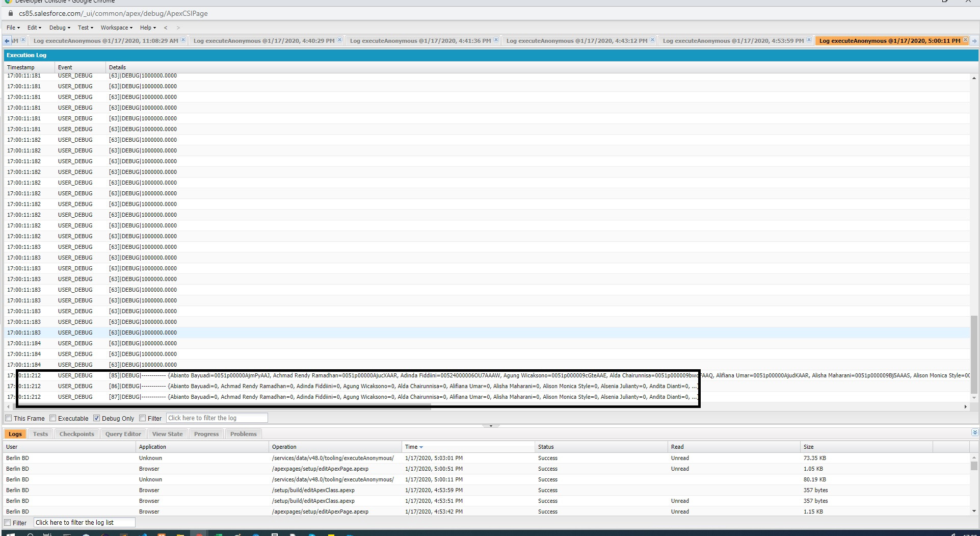The width and height of the screenshot is (980, 536).
Task: Focus the 'filter the log list' field
Action: pos(85,523)
